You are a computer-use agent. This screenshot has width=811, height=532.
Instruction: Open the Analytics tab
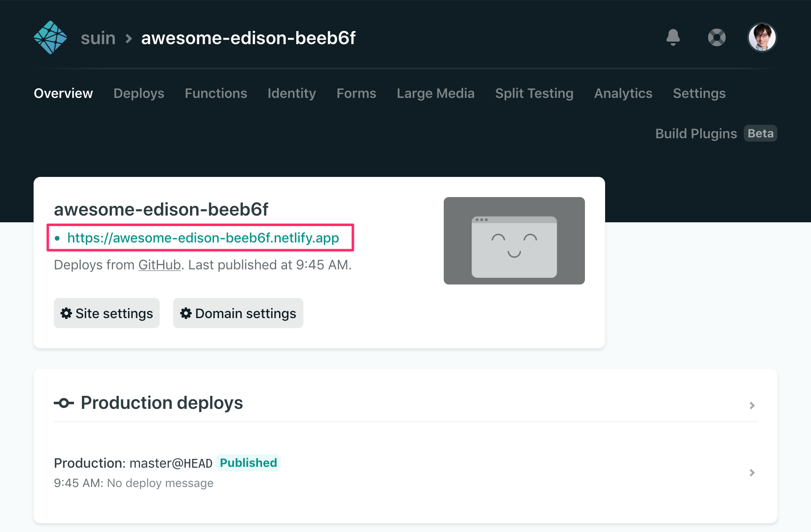coord(623,93)
